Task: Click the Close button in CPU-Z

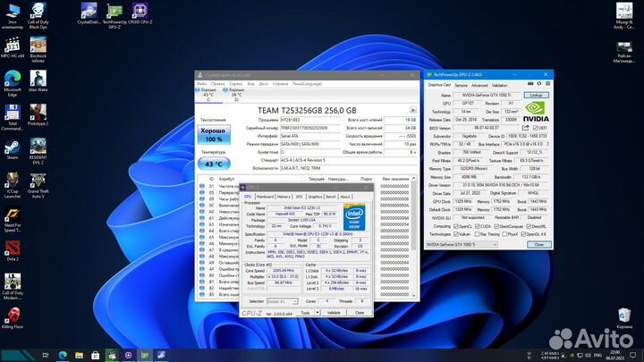Action: (360, 313)
